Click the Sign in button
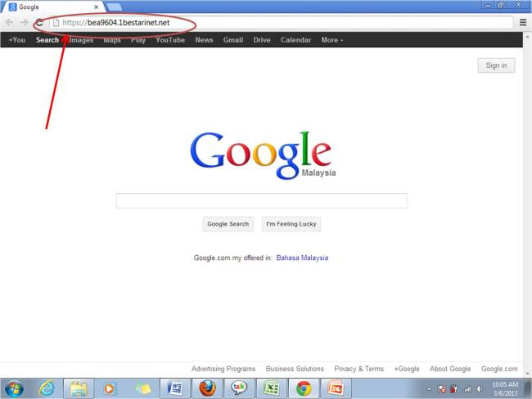This screenshot has width=532, height=399. point(496,65)
